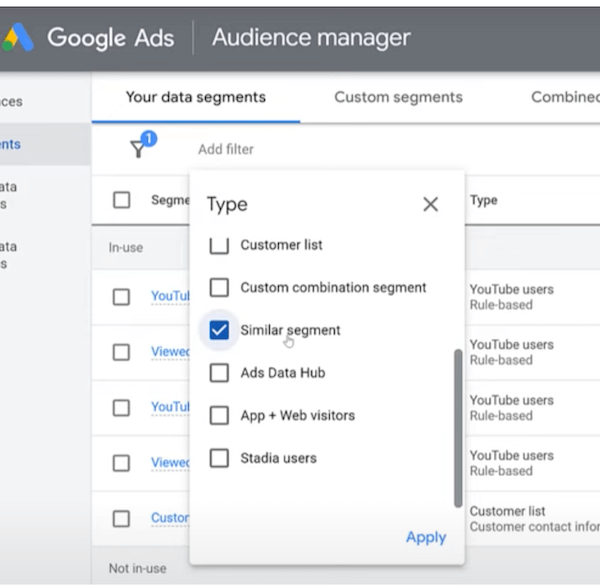Select the App + Web visitors checkbox

tap(219, 416)
